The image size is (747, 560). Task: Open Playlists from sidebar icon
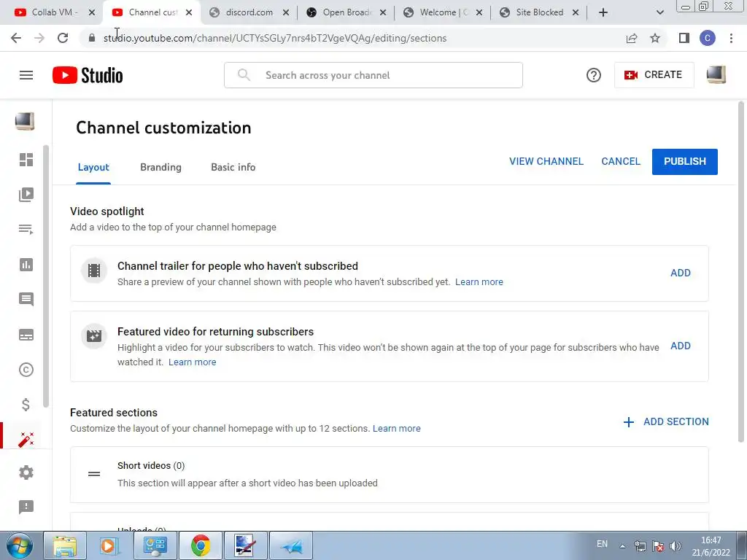[26, 230]
